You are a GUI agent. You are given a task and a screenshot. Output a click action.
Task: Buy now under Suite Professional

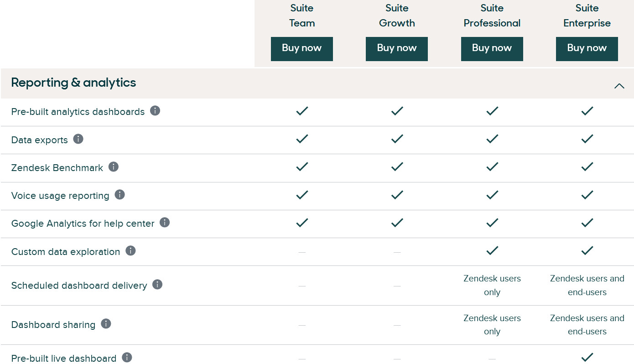pos(492,49)
